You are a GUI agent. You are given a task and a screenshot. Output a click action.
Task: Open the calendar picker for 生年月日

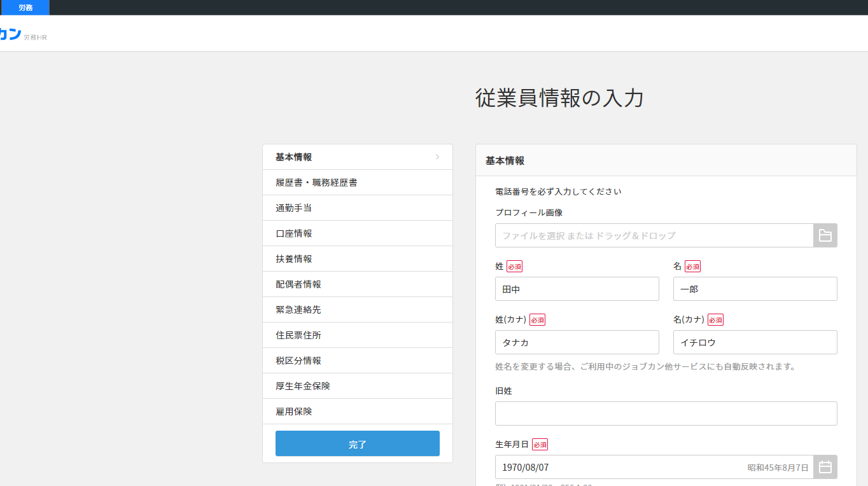[x=825, y=467]
